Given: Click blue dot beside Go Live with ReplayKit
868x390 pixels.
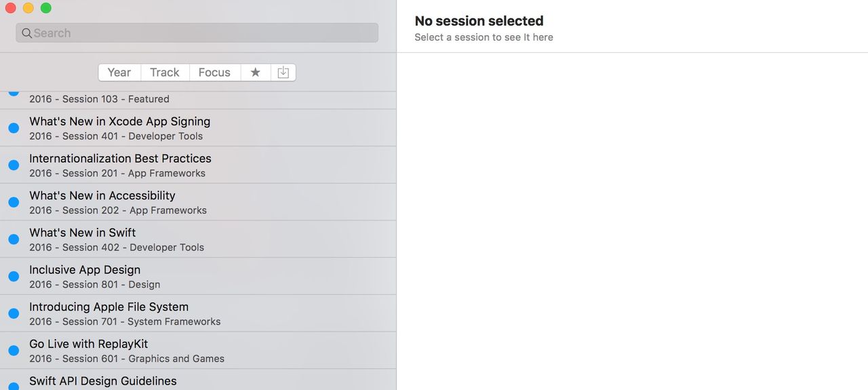Looking at the screenshot, I should tap(14, 351).
